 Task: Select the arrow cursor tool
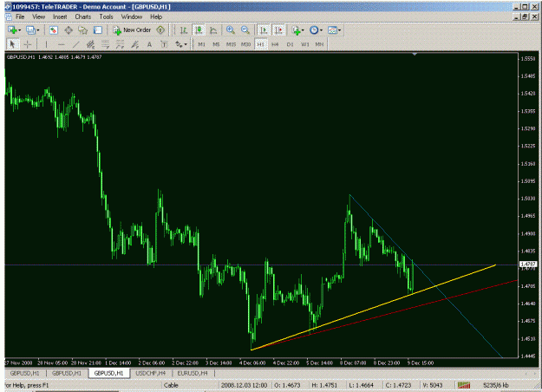(x=12, y=44)
